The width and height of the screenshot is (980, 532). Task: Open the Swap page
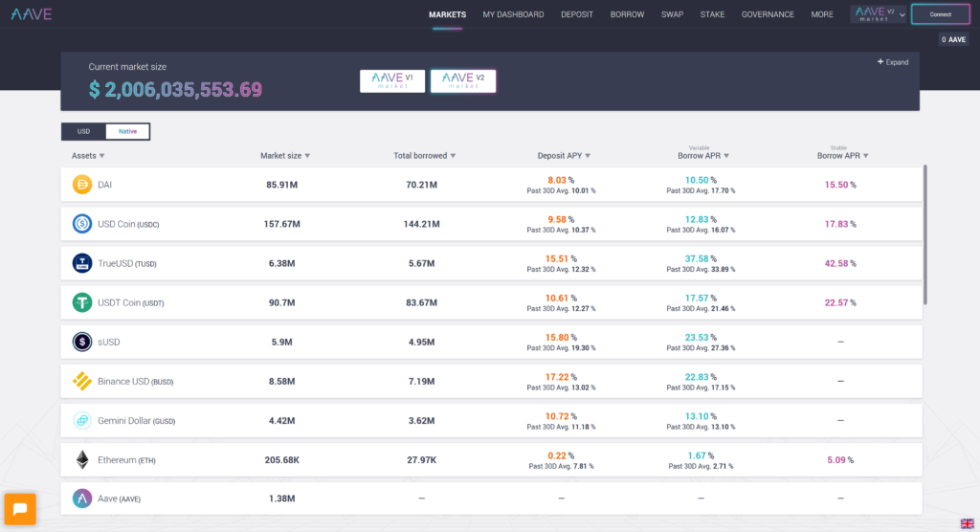pos(672,14)
